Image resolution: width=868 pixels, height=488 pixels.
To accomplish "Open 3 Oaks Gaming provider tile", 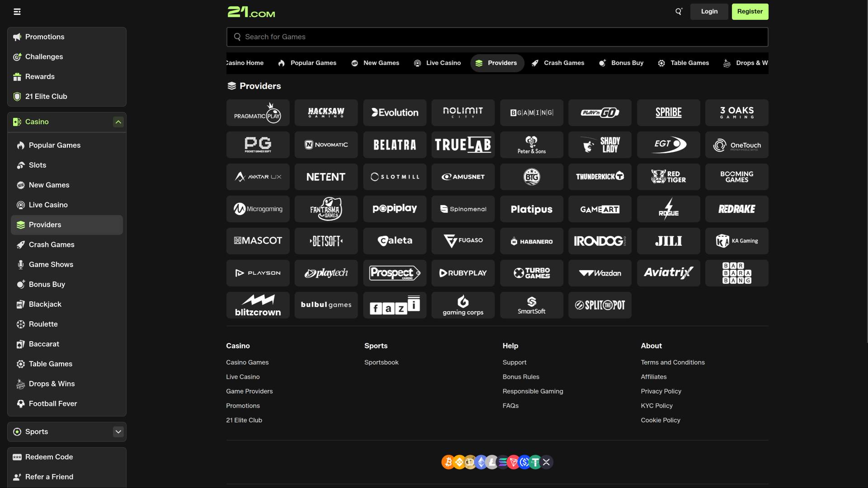I will click(737, 113).
